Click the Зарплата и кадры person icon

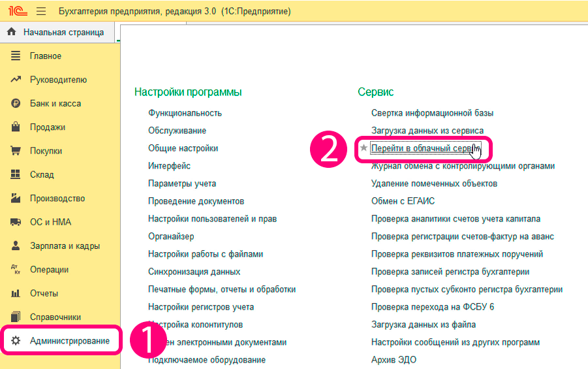click(x=16, y=246)
